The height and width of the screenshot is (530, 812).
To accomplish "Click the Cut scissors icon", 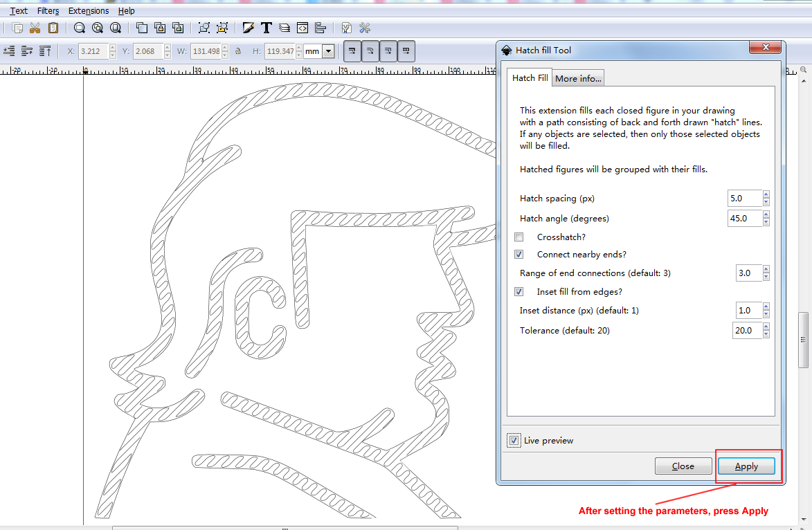I will 35,28.
